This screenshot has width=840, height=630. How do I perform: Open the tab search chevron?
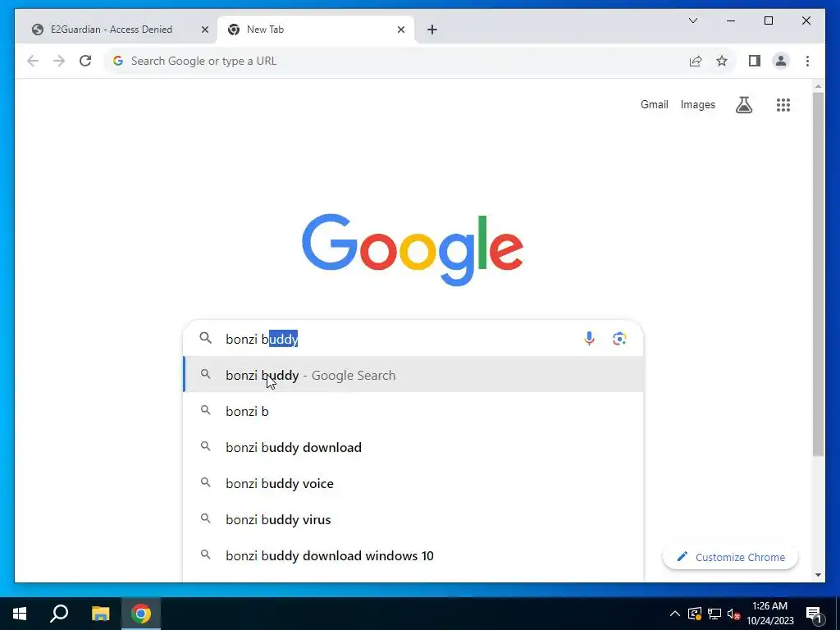click(x=692, y=21)
